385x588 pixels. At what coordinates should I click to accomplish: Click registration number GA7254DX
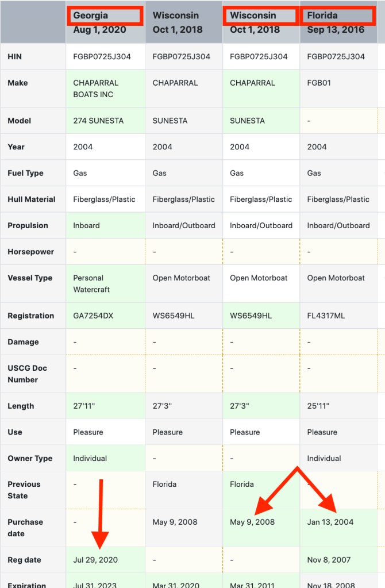93,316
